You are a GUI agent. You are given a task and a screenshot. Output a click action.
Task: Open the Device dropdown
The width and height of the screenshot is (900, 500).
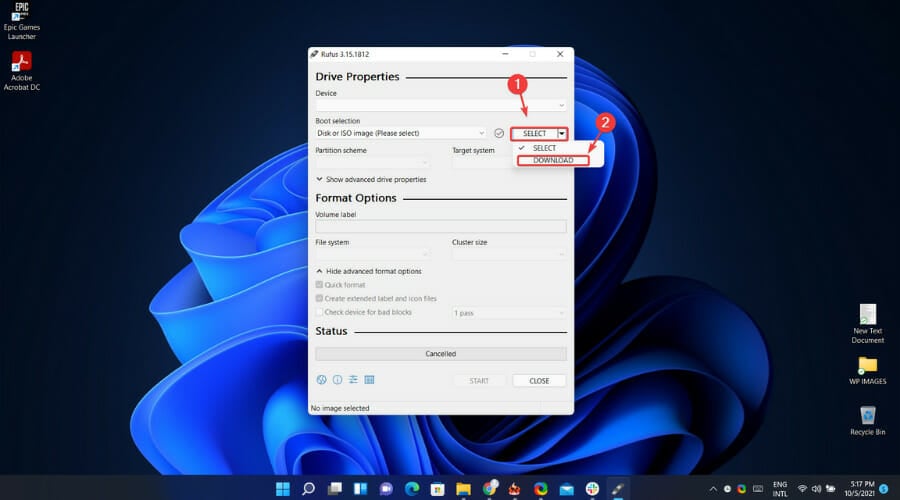[x=441, y=106]
